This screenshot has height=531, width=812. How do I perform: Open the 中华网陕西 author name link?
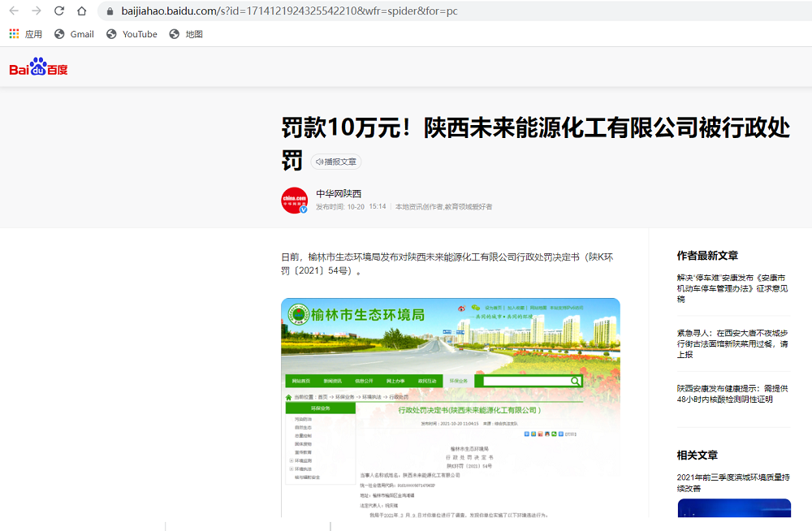click(x=339, y=193)
